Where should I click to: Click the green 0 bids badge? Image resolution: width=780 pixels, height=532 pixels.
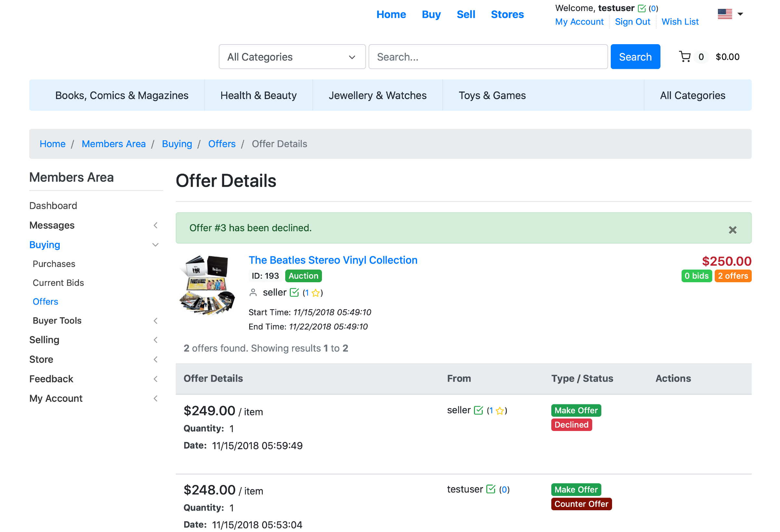click(697, 276)
